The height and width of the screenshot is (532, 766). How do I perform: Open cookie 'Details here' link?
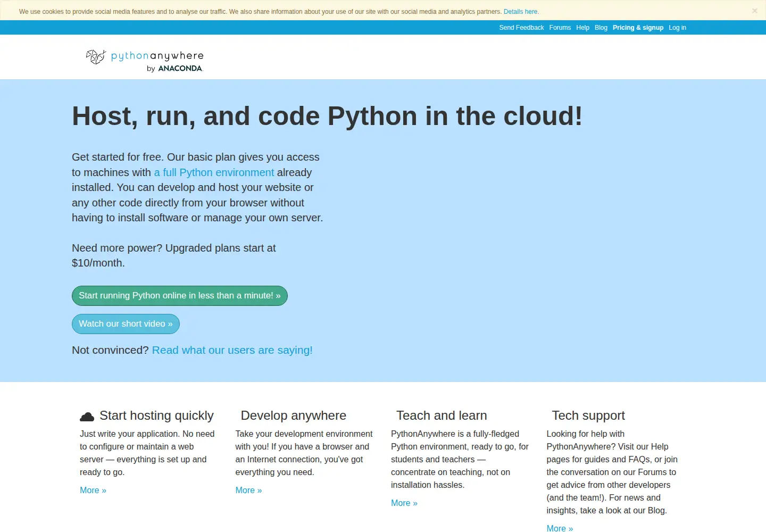[x=521, y=12]
